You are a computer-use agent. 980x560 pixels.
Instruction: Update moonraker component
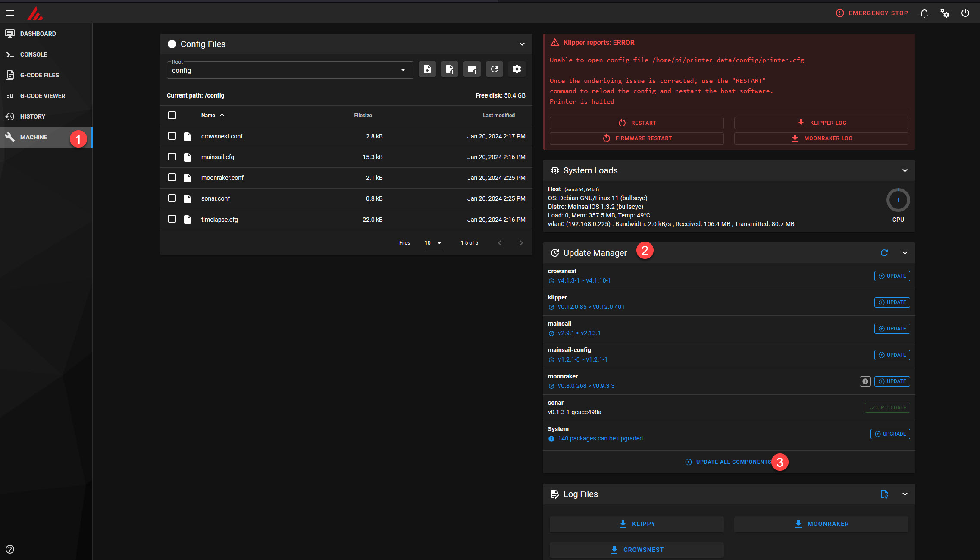892,381
